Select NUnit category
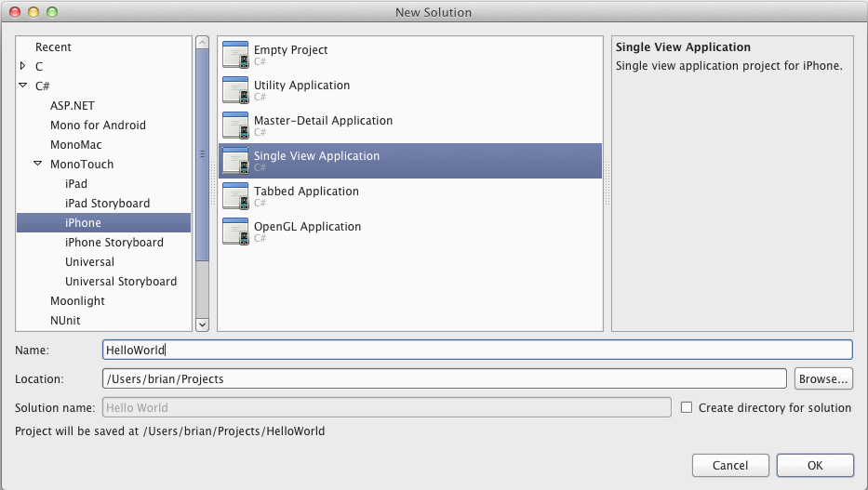 coord(65,320)
